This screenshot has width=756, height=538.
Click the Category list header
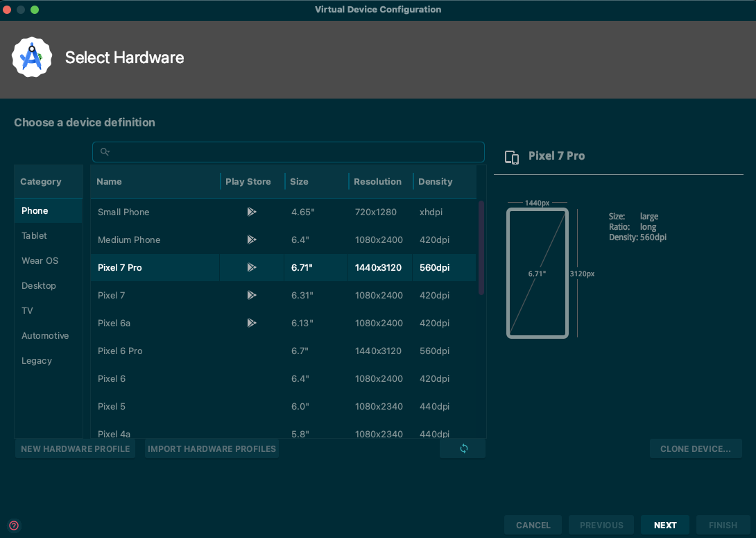coord(49,182)
